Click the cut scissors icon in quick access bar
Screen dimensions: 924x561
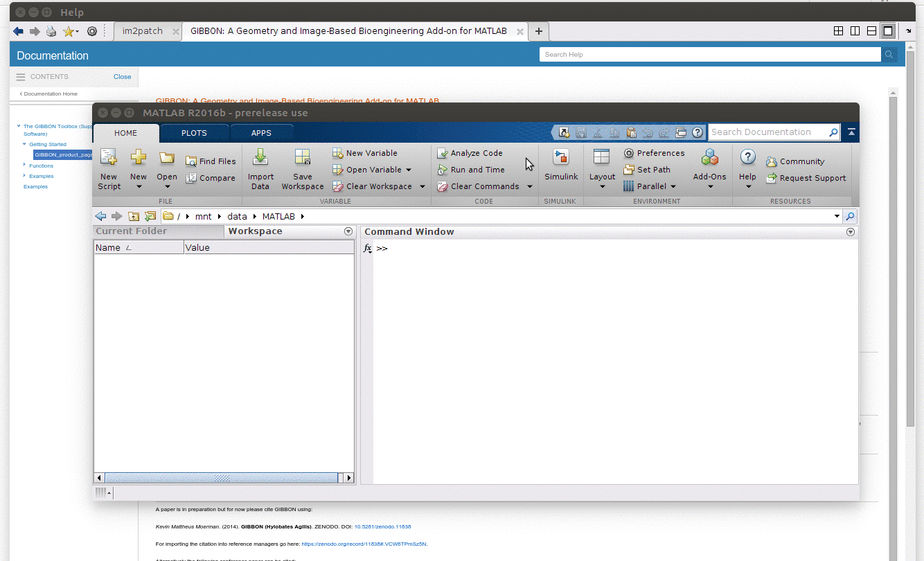(x=597, y=132)
